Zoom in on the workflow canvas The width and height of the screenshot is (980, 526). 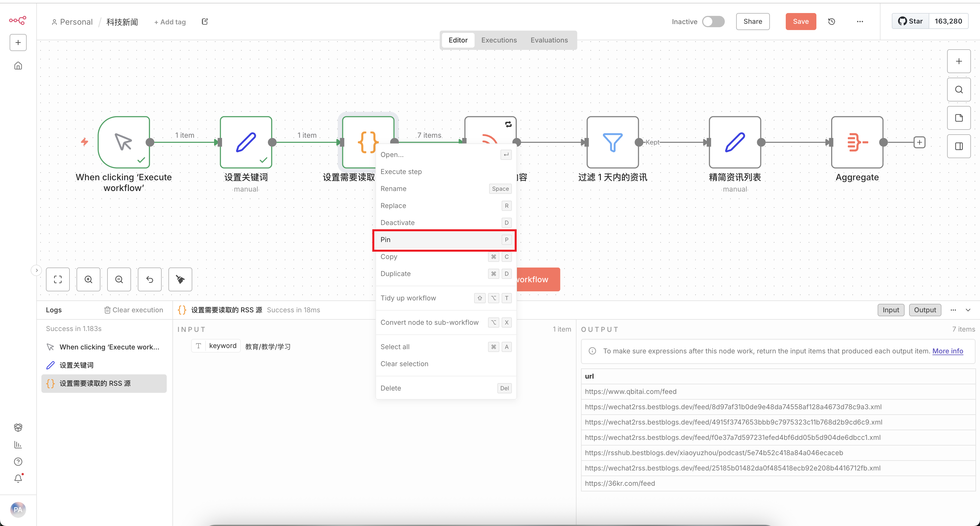tap(88, 279)
